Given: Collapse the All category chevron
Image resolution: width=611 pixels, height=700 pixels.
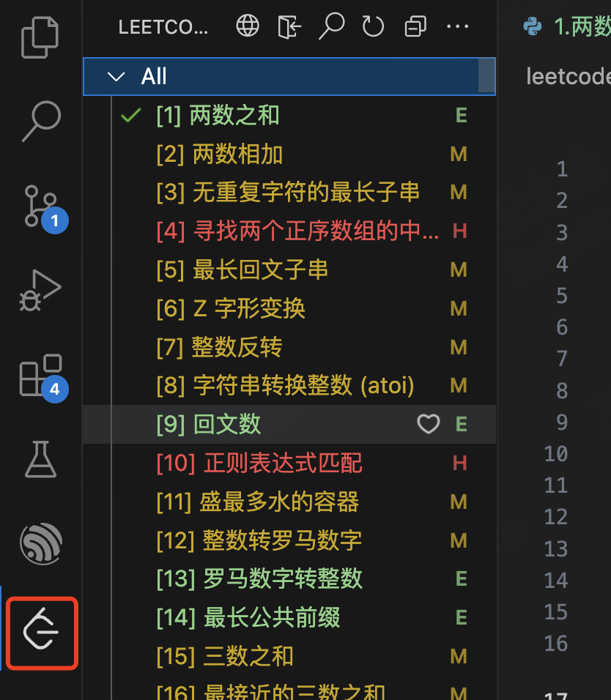Looking at the screenshot, I should click(116, 77).
